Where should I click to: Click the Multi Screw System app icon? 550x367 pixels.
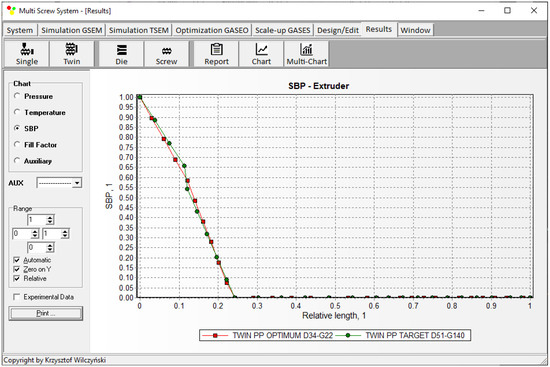pos(11,11)
